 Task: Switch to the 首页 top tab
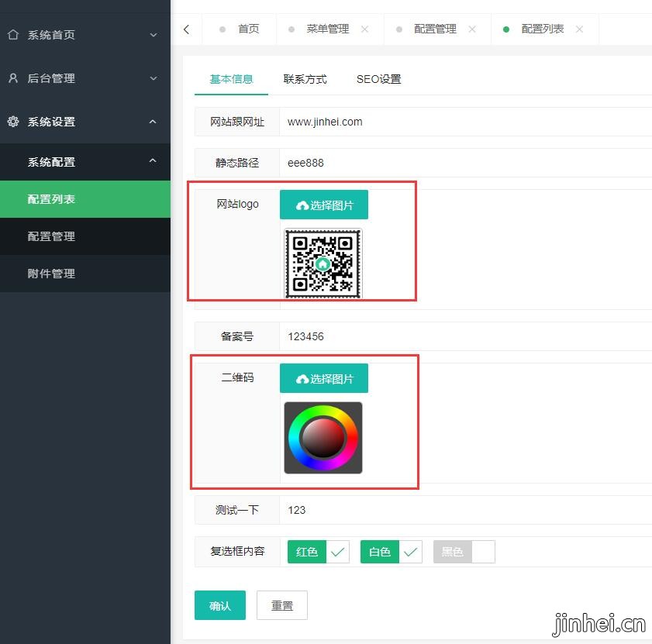239,29
